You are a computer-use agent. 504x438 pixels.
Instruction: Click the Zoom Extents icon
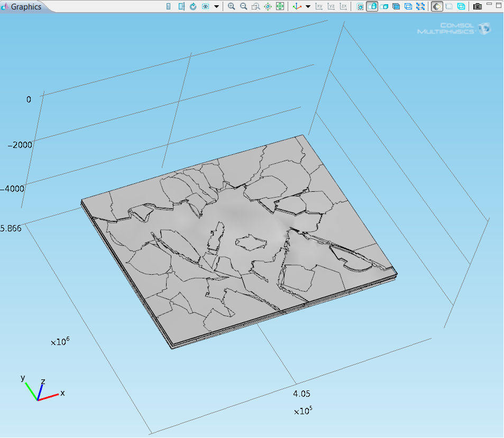point(280,6)
